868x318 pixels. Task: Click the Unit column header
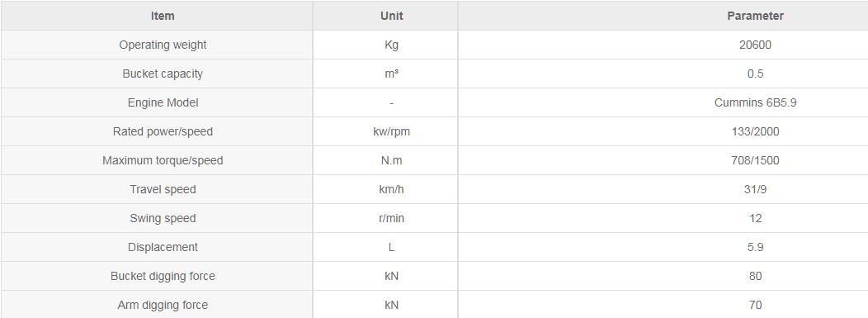click(x=391, y=16)
